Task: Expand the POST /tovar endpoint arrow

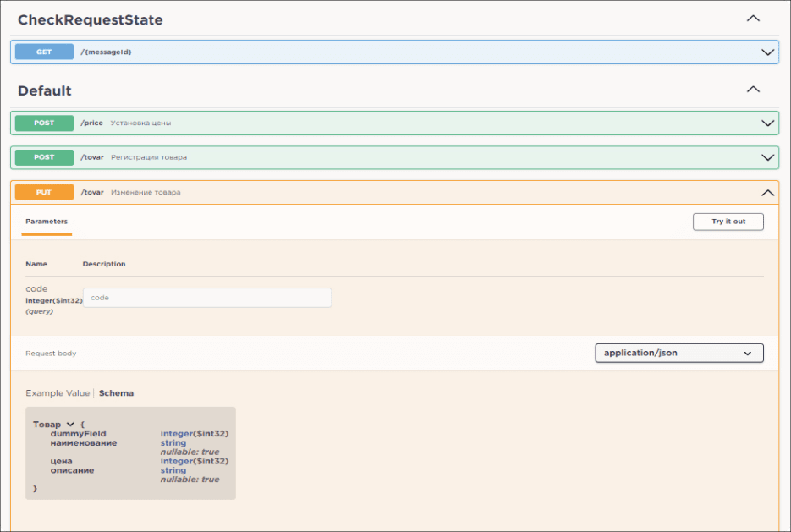Action: coord(767,157)
